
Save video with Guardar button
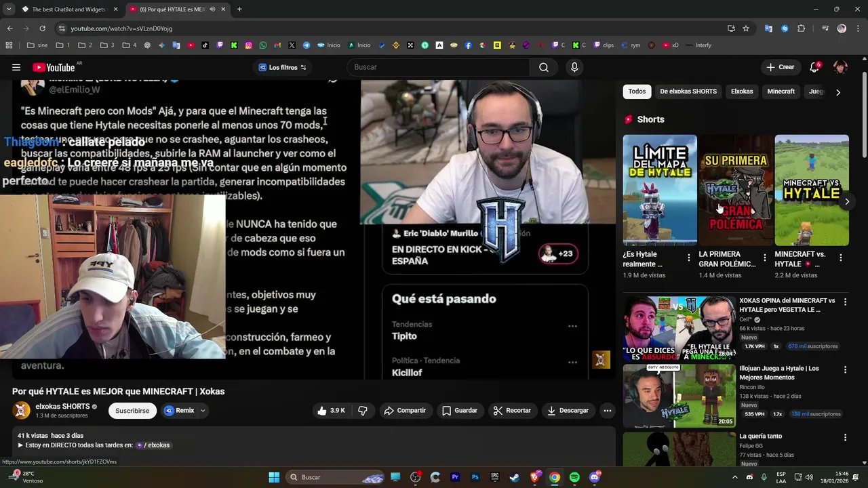[460, 411]
